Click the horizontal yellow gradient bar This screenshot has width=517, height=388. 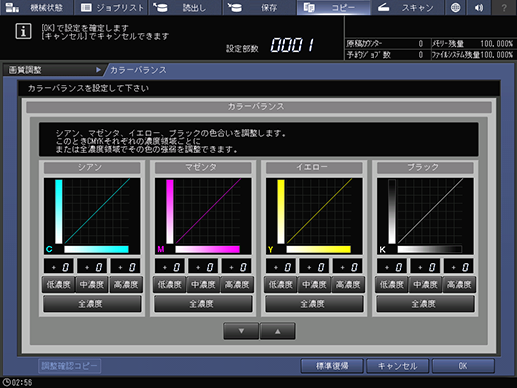pyautogui.click(x=318, y=249)
